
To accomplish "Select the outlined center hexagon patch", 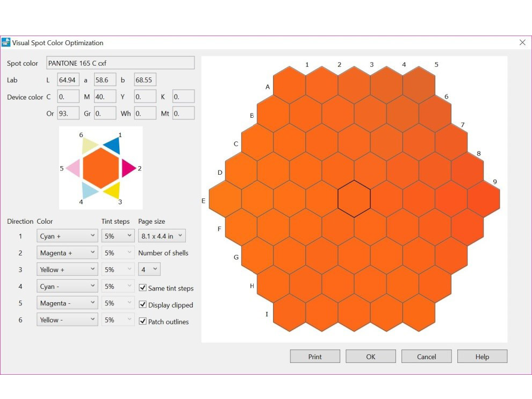I will [x=354, y=199].
